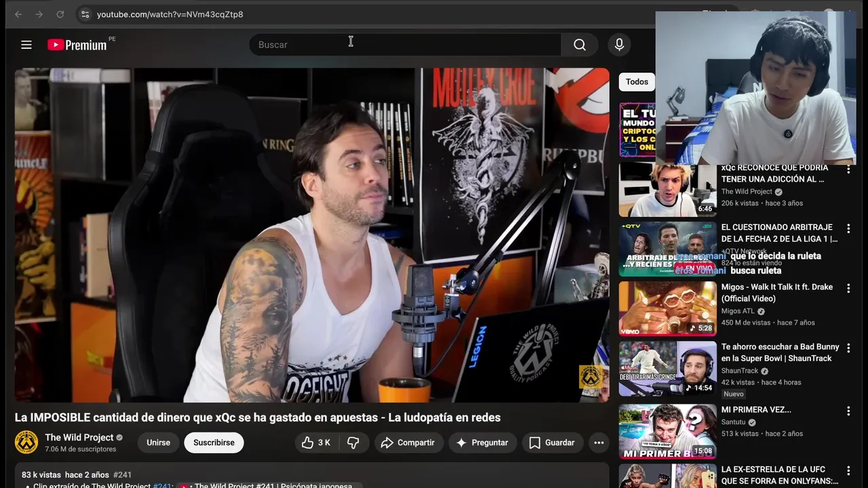
Task: Open EX-ESTRELLA DE LA UFC thumbnail
Action: point(667,476)
